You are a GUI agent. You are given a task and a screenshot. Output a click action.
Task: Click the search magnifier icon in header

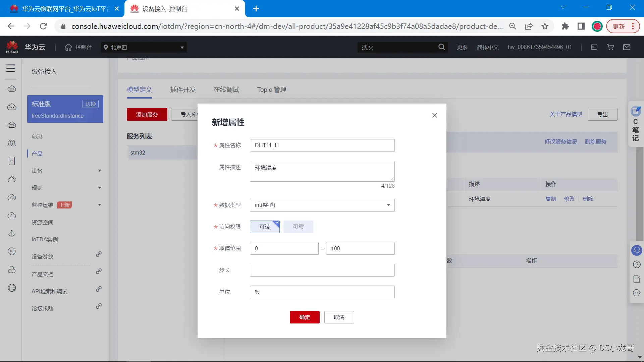tap(441, 47)
